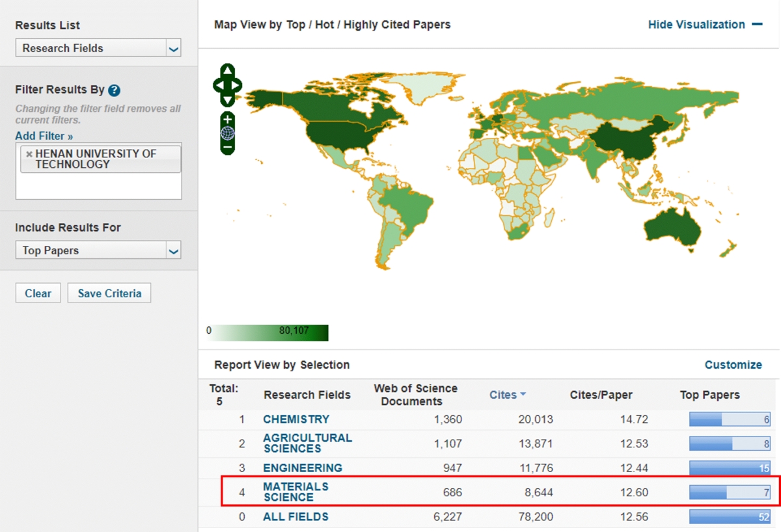Screen dimensions: 781x532
Task: Zoom in on the map
Action: (x=227, y=120)
